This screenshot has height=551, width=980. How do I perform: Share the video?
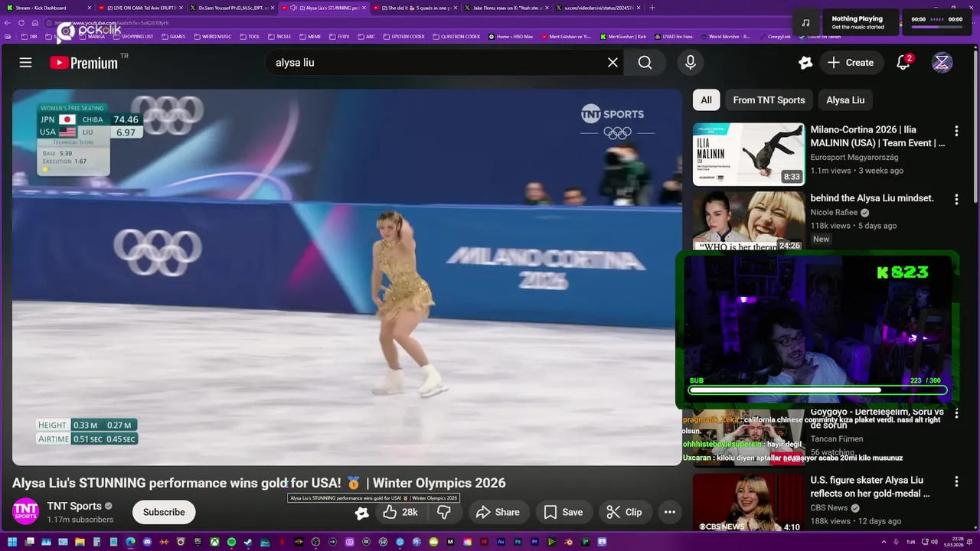coord(498,512)
